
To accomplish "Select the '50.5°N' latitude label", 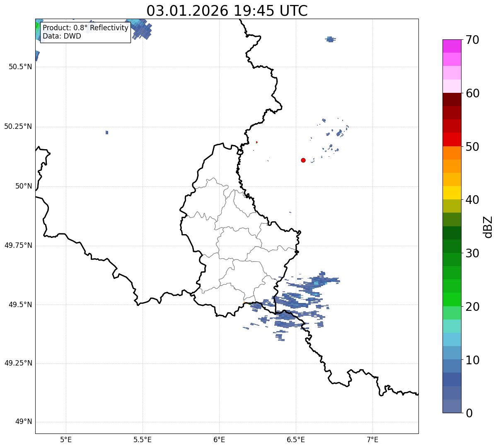I will click(20, 67).
